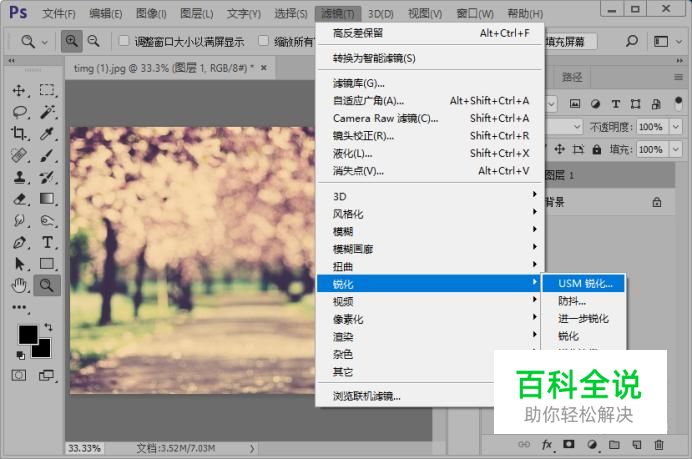
Task: Click the create new layer icon
Action: pyautogui.click(x=636, y=444)
